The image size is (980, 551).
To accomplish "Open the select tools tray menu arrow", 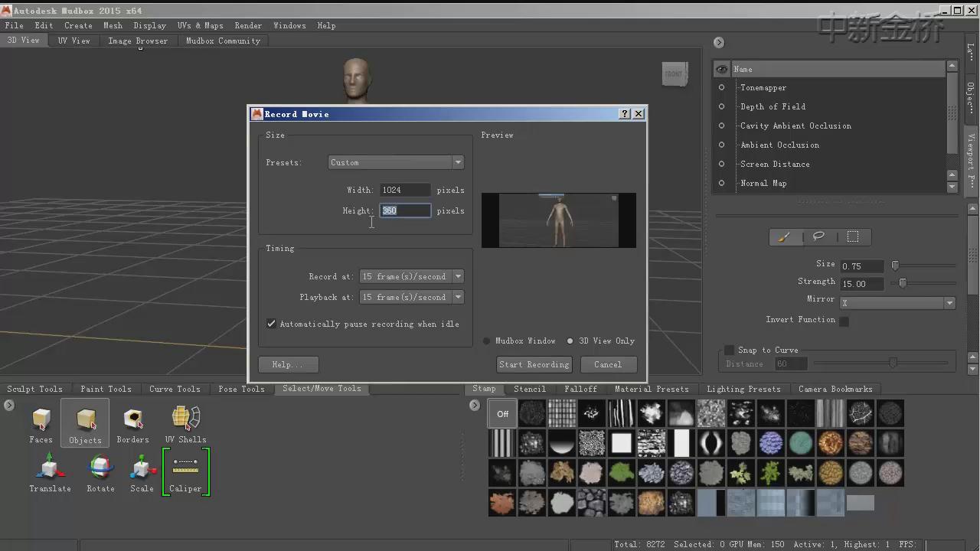I will [9, 405].
